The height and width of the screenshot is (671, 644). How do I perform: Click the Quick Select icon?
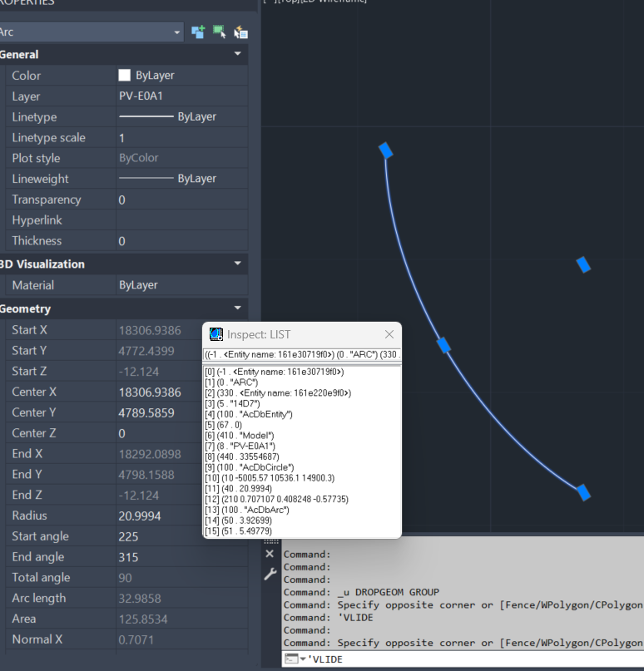click(241, 32)
